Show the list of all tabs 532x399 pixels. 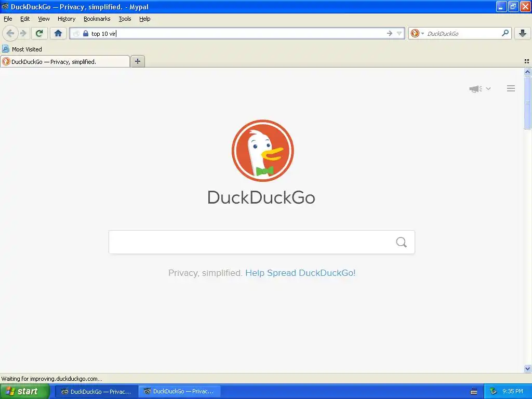click(x=527, y=61)
